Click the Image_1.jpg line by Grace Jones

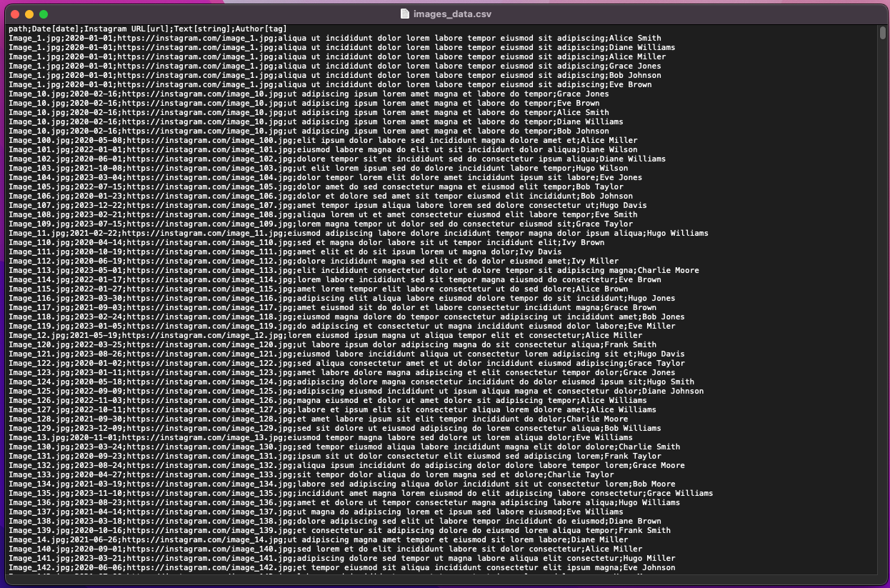point(335,66)
